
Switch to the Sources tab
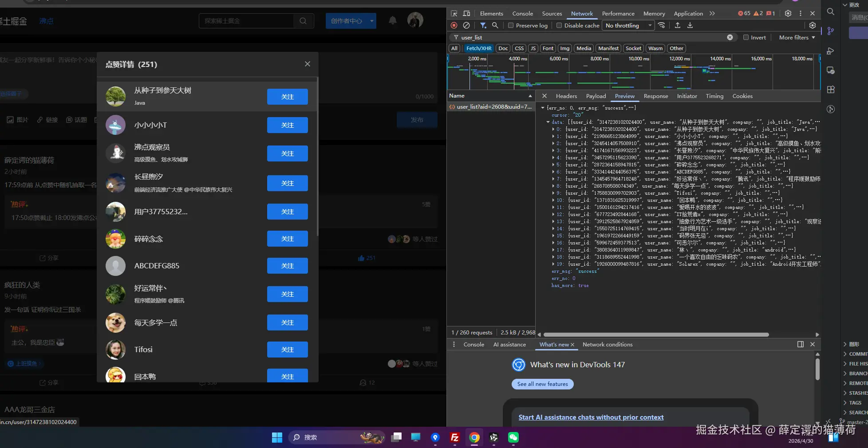[552, 13]
